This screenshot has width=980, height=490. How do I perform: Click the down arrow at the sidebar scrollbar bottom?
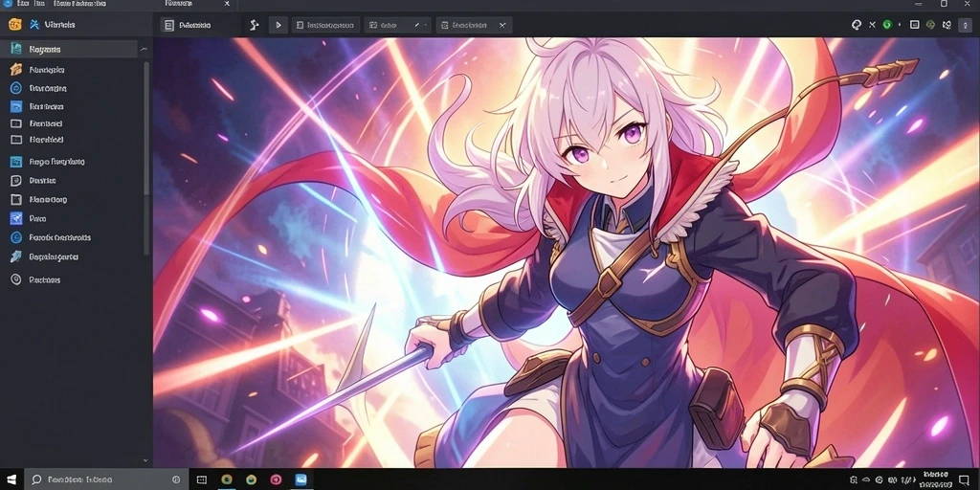click(x=145, y=460)
